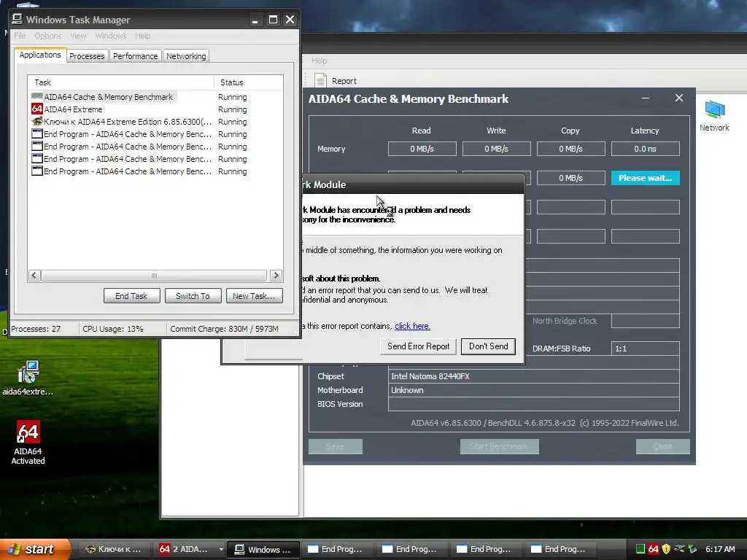The image size is (747, 560).
Task: Switch to the Processes tab
Action: click(87, 55)
